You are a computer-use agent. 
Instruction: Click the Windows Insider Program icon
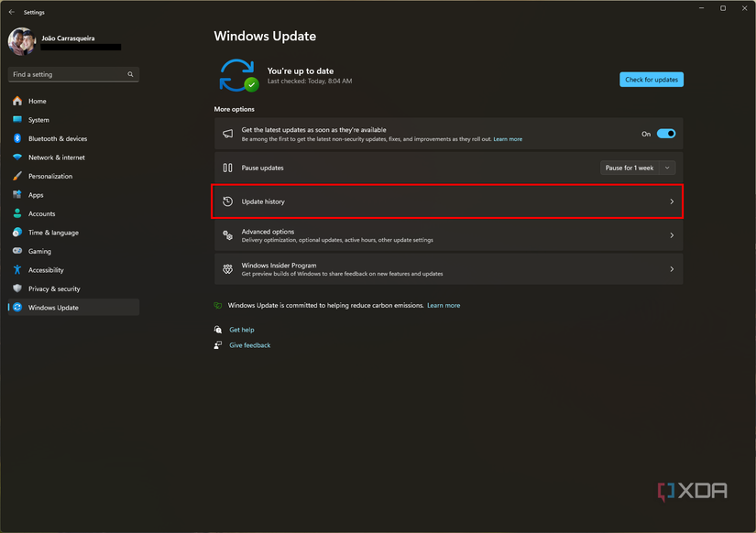pyautogui.click(x=227, y=269)
